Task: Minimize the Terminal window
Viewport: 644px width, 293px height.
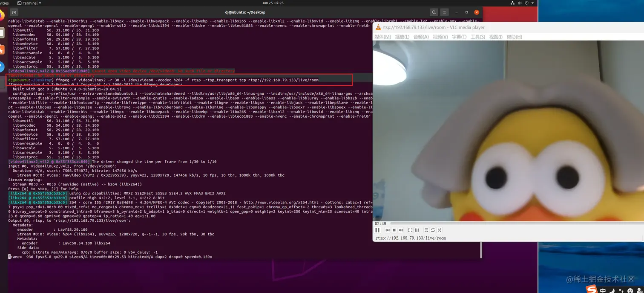Action: [x=456, y=12]
